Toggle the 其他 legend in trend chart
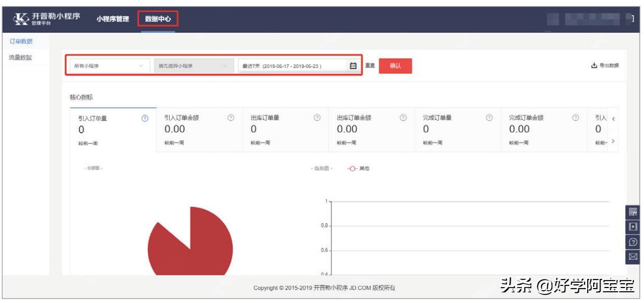Image resolution: width=644 pixels, height=303 pixels. click(x=358, y=168)
